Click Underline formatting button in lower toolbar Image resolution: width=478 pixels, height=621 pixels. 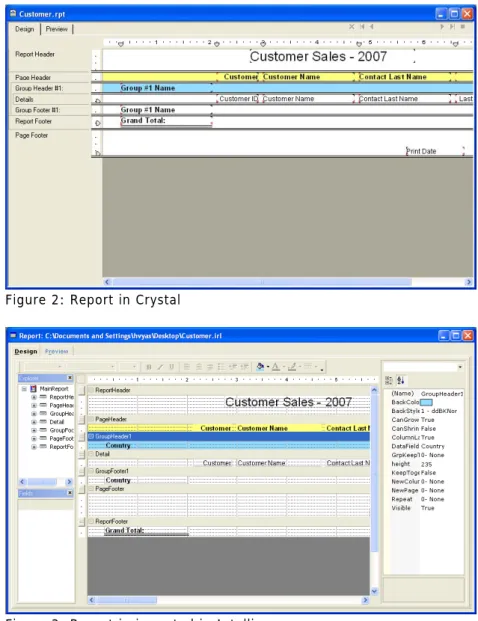pyautogui.click(x=171, y=367)
